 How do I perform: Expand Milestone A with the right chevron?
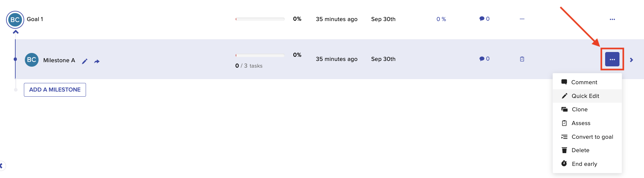click(x=631, y=60)
